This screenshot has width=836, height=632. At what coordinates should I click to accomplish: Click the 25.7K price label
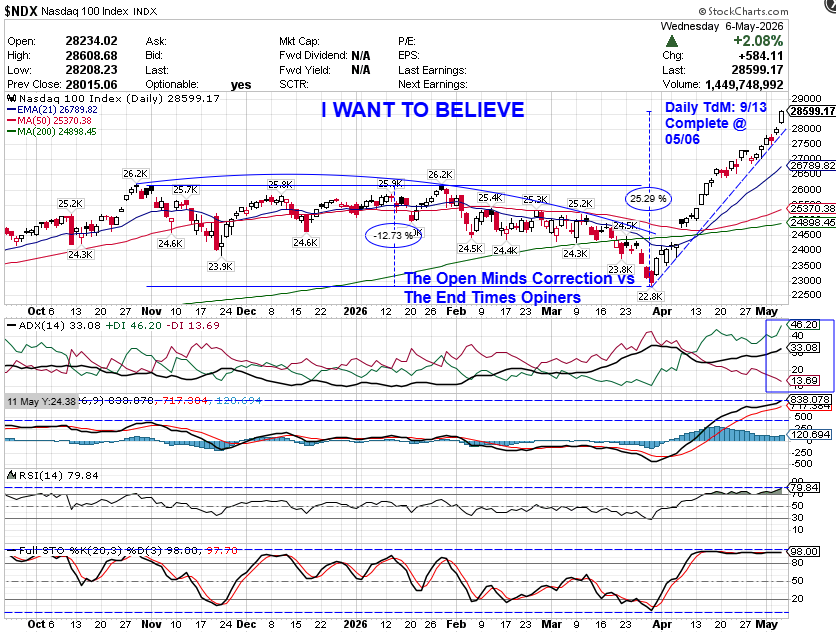[x=186, y=189]
